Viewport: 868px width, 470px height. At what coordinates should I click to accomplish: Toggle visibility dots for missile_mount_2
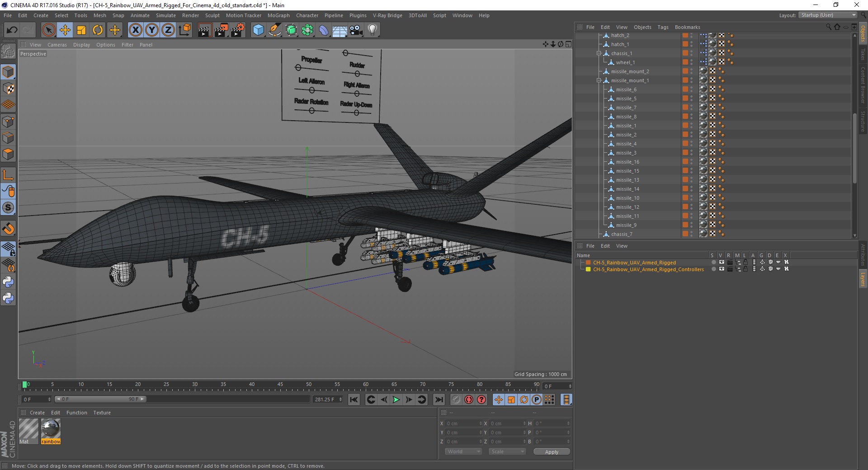[691, 71]
